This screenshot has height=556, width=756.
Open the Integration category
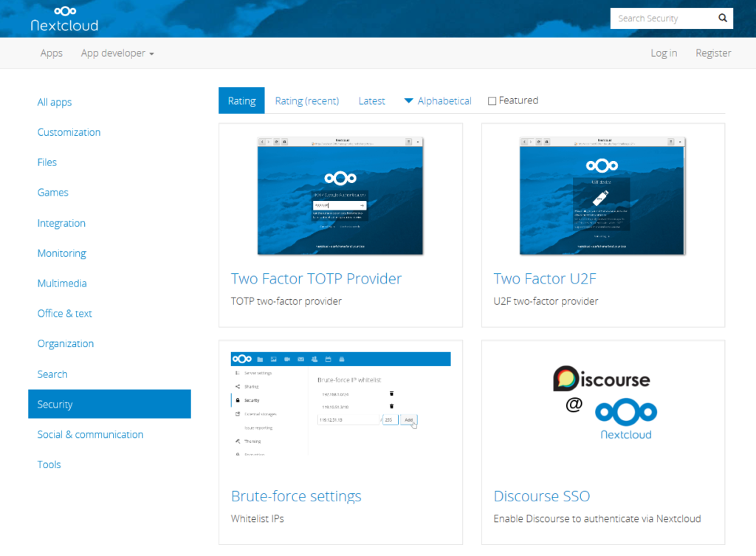tap(61, 223)
